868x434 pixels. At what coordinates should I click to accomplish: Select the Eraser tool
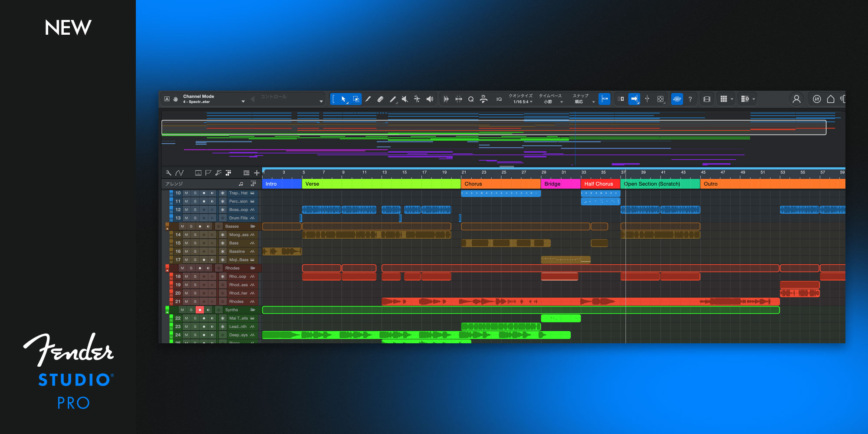pyautogui.click(x=380, y=99)
